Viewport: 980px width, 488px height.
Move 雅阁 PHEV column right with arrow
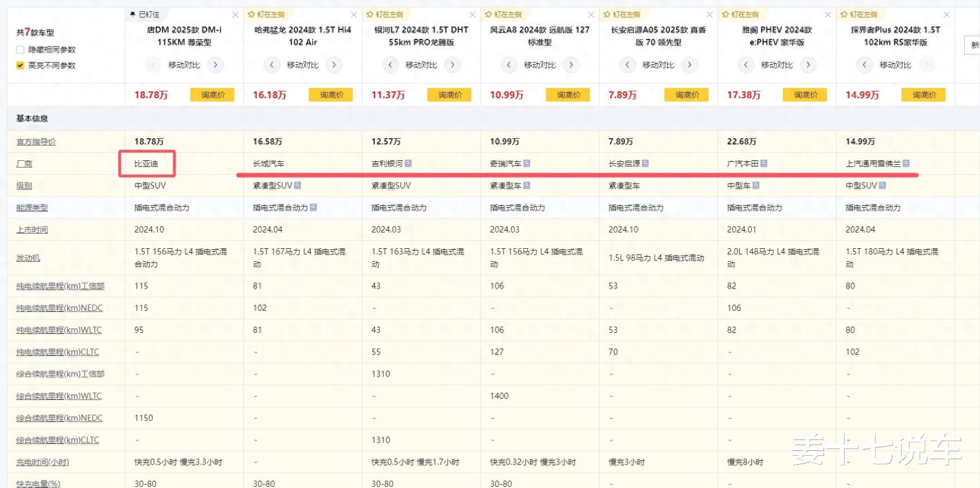click(x=808, y=65)
